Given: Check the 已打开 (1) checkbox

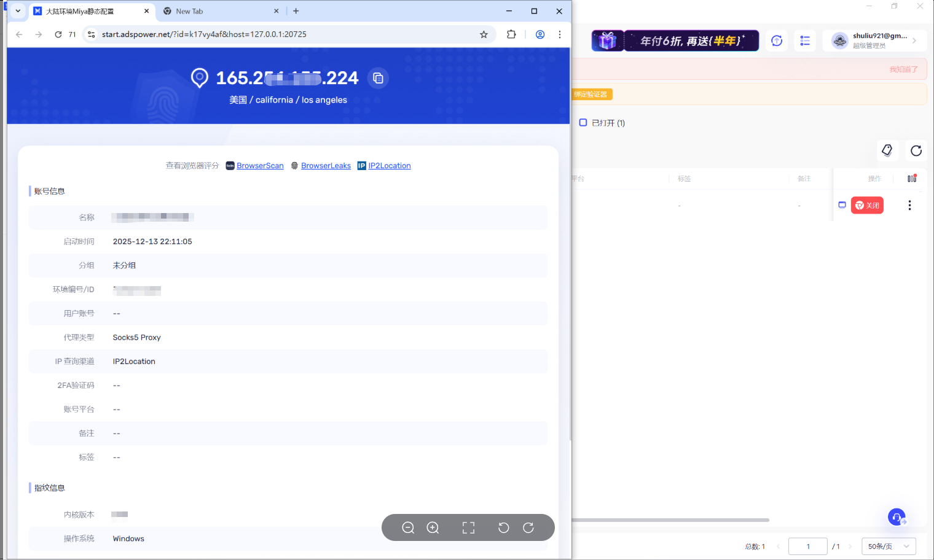Looking at the screenshot, I should (583, 122).
